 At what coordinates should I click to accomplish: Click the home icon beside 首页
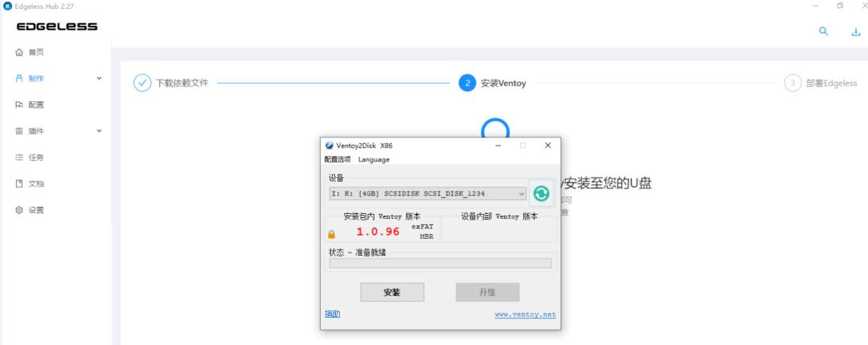click(x=19, y=52)
